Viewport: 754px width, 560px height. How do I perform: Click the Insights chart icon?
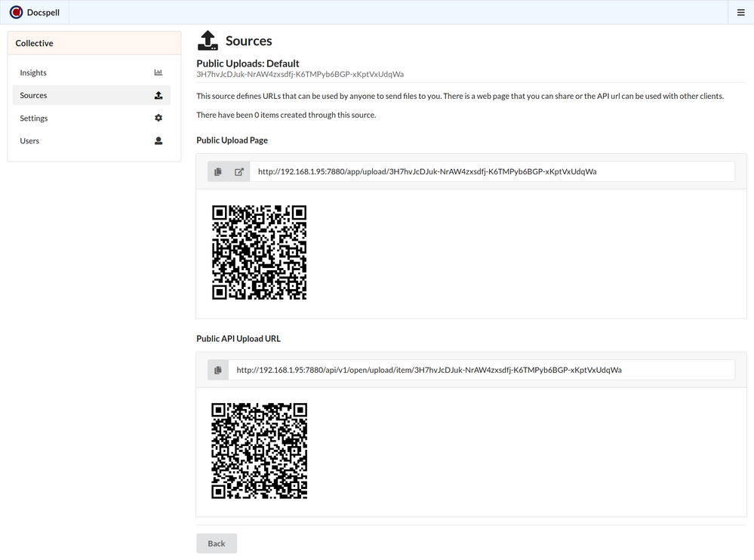coord(158,72)
